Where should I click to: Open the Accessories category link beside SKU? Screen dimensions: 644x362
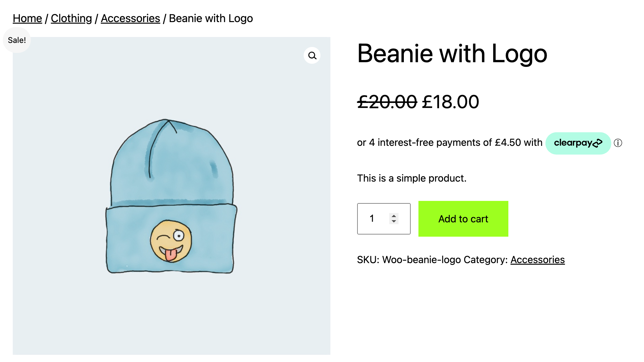point(537,260)
